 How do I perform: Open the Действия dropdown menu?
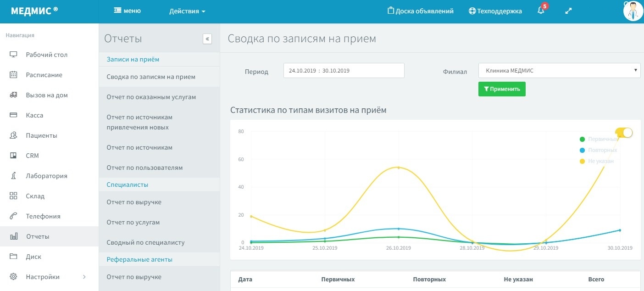(x=187, y=11)
